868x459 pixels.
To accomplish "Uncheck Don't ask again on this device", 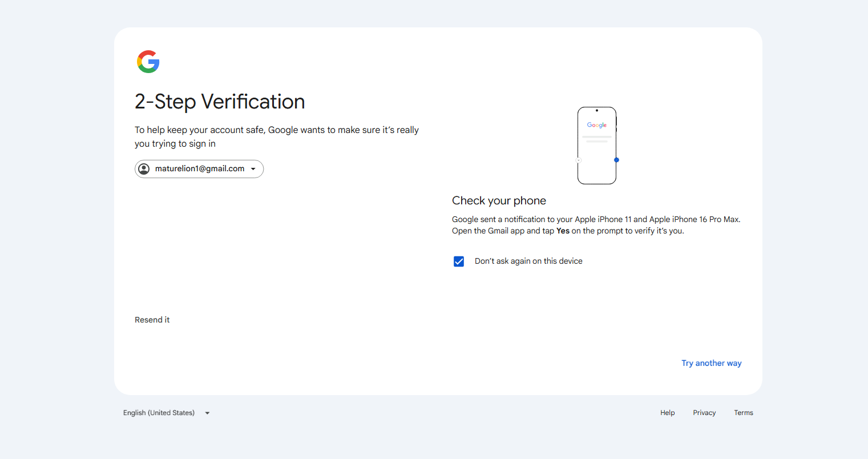I will (x=459, y=261).
